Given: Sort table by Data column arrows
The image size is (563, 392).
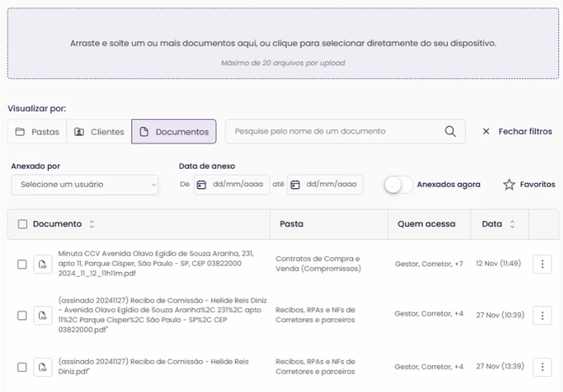Looking at the screenshot, I should coord(513,224).
